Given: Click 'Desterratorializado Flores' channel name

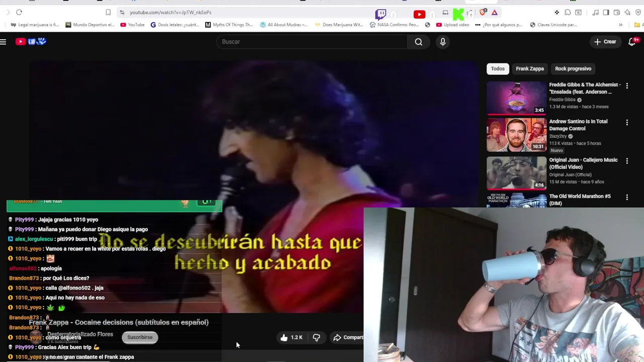Looking at the screenshot, I should [x=80, y=334].
